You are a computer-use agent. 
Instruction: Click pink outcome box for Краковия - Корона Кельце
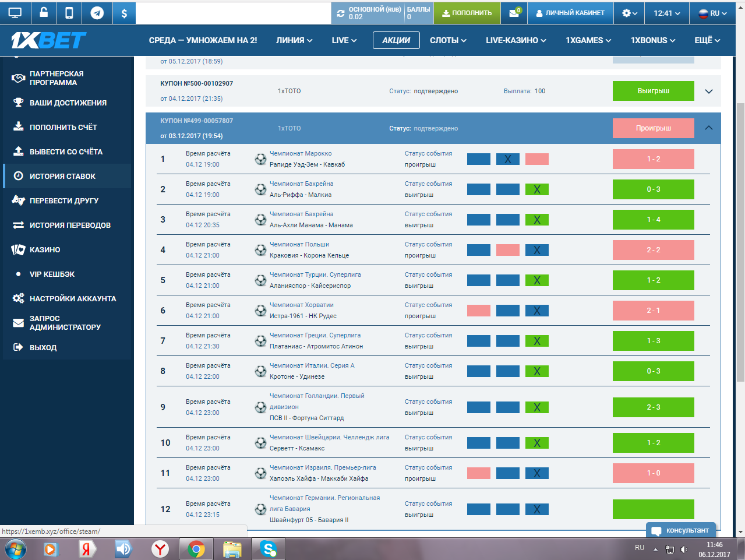point(508,250)
